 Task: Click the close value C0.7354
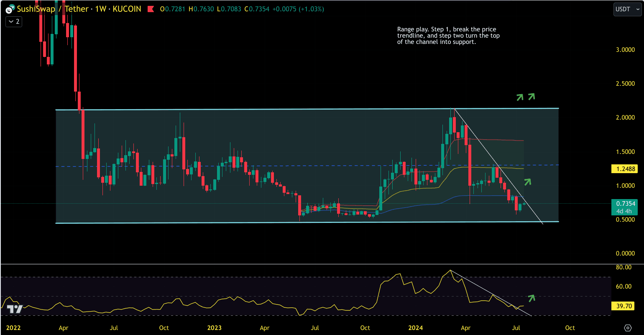click(x=257, y=9)
